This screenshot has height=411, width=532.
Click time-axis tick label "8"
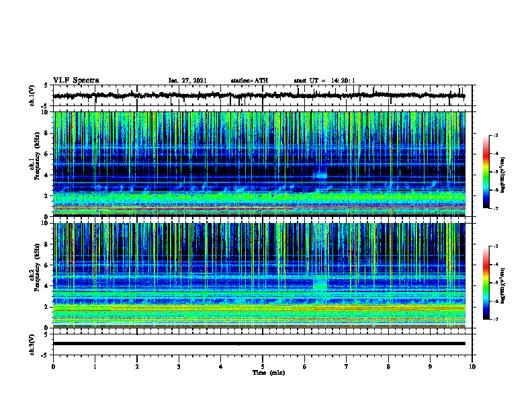coord(388,367)
